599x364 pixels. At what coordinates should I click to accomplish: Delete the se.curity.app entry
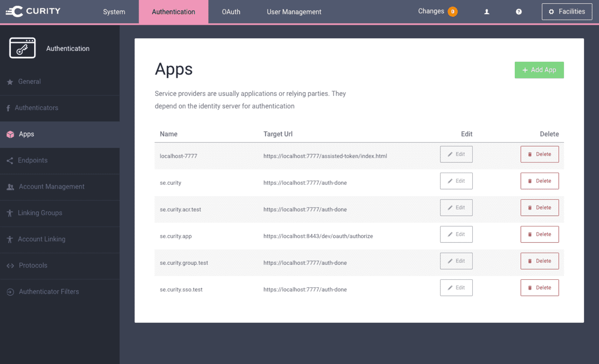point(540,234)
